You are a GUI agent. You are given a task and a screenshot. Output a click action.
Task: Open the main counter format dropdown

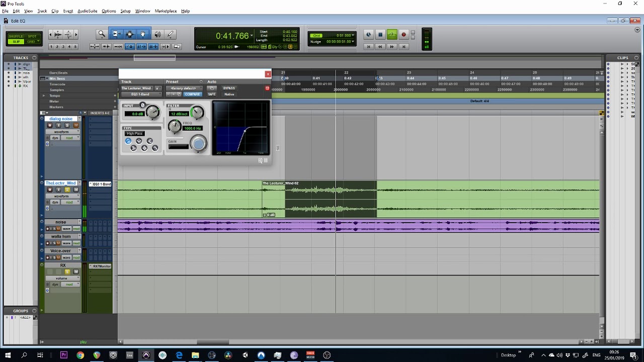click(252, 36)
